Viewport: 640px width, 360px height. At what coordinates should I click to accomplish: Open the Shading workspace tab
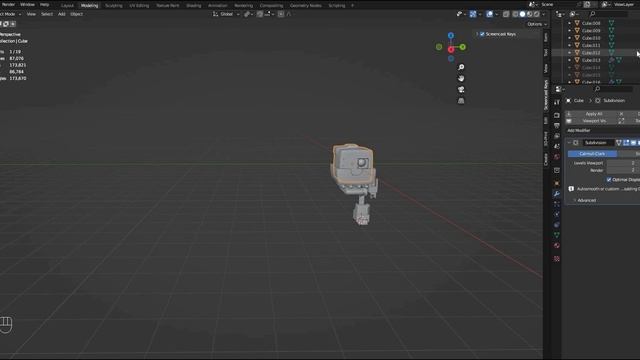(x=193, y=6)
